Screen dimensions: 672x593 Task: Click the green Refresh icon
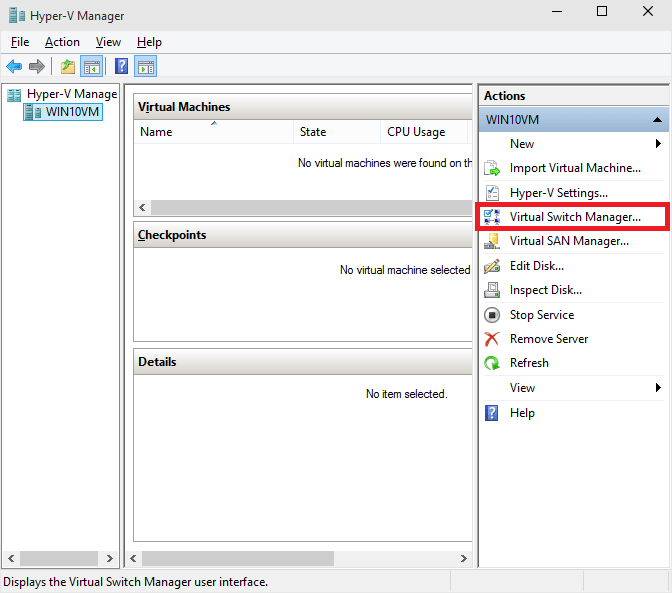492,363
